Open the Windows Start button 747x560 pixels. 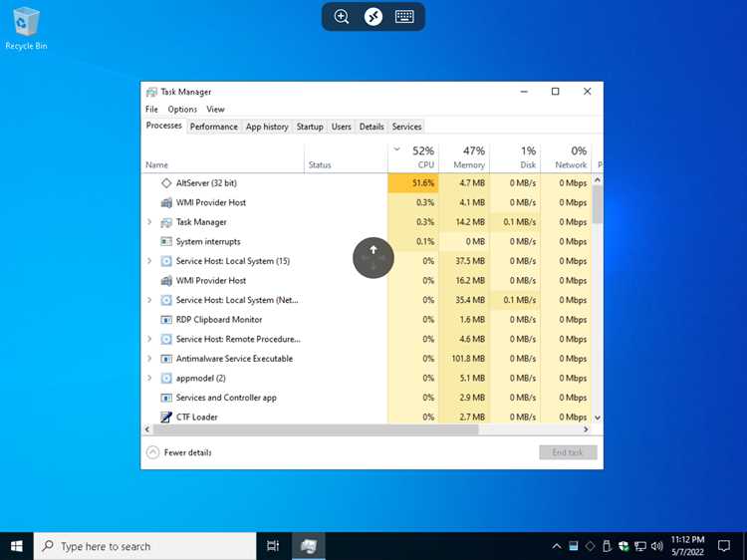click(x=16, y=546)
